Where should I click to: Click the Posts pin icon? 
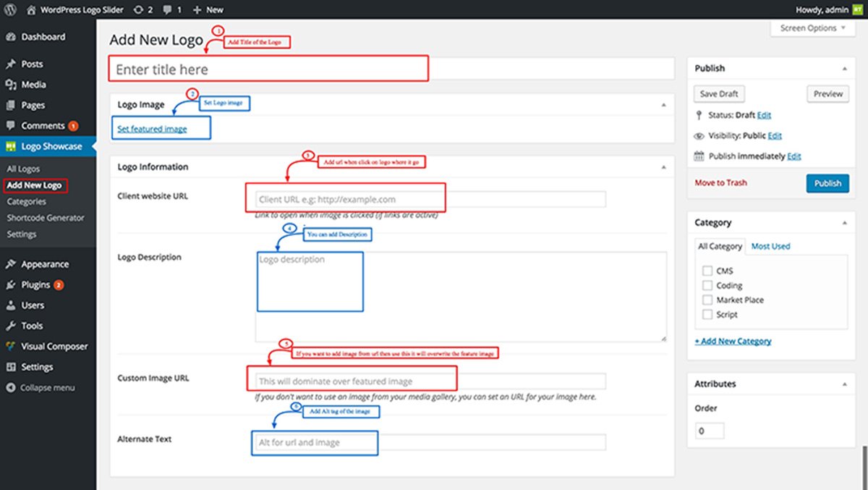(11, 64)
